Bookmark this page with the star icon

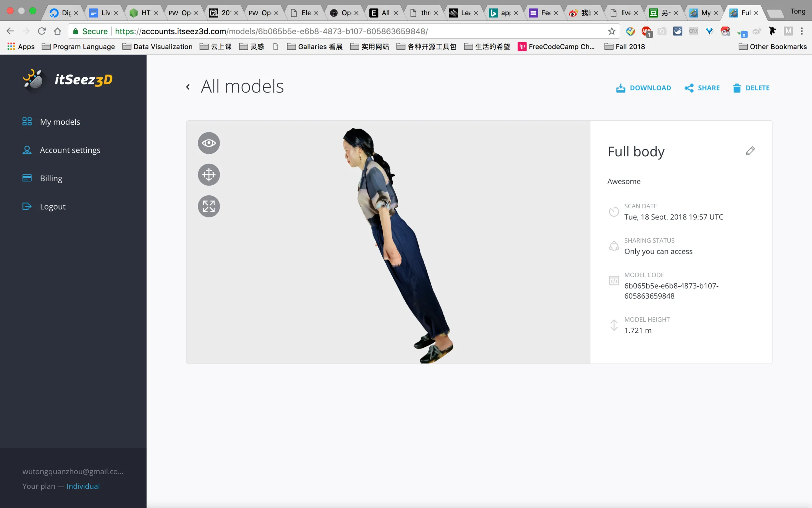[611, 31]
